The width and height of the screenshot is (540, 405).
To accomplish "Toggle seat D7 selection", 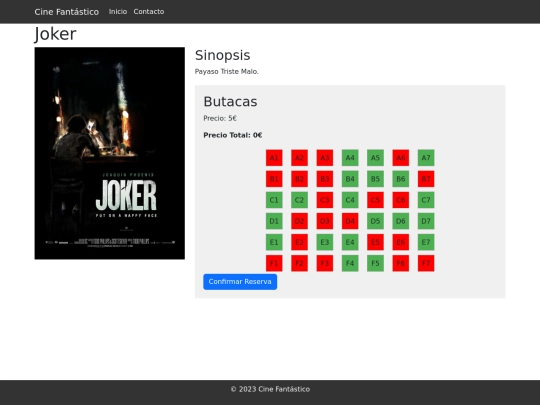I will (426, 221).
